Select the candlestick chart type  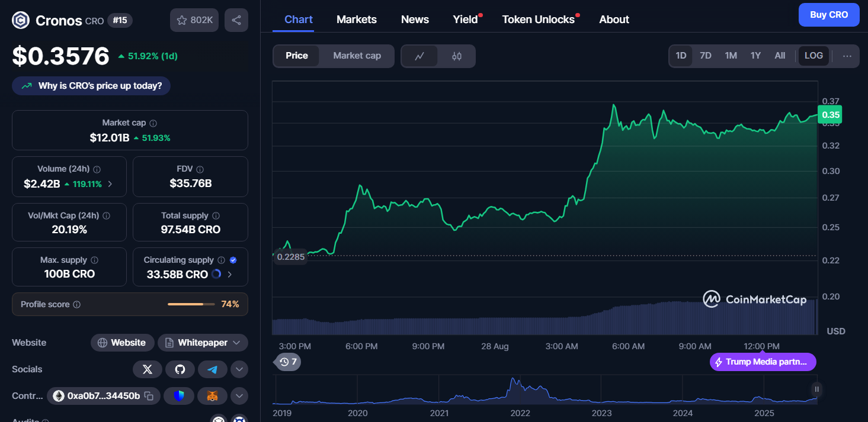pos(456,56)
